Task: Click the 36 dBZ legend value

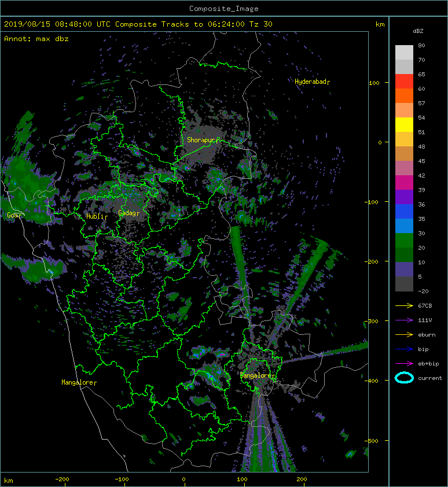Action: click(x=421, y=204)
